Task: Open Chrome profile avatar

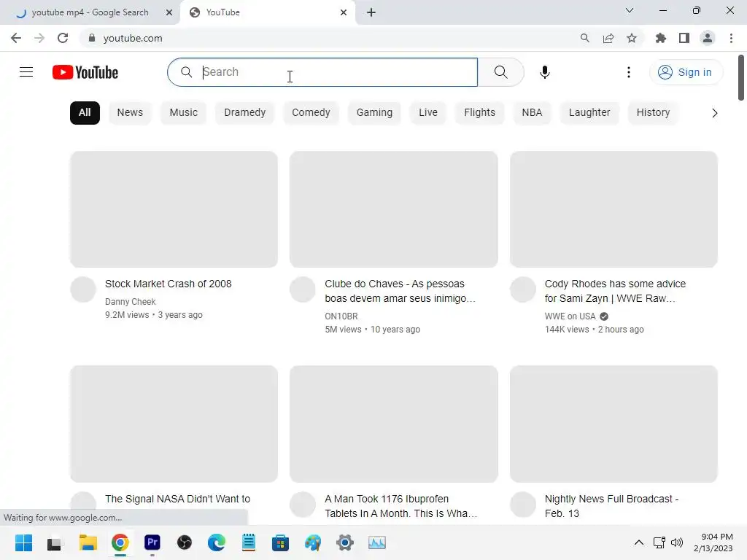Action: pos(708,38)
